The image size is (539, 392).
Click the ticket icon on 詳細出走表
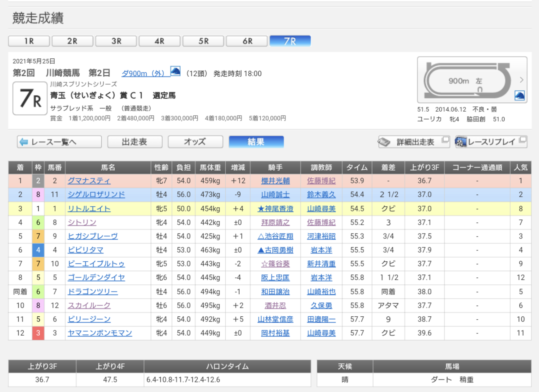pyautogui.click(x=384, y=142)
